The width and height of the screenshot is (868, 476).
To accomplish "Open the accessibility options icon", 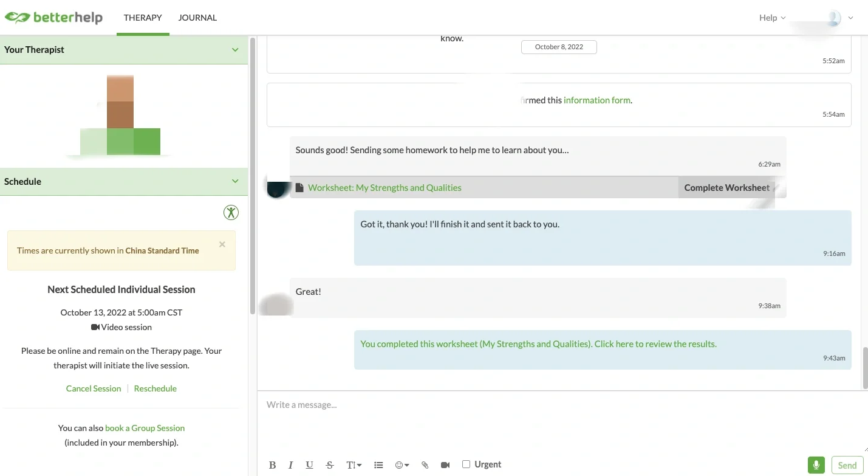I will 231,212.
